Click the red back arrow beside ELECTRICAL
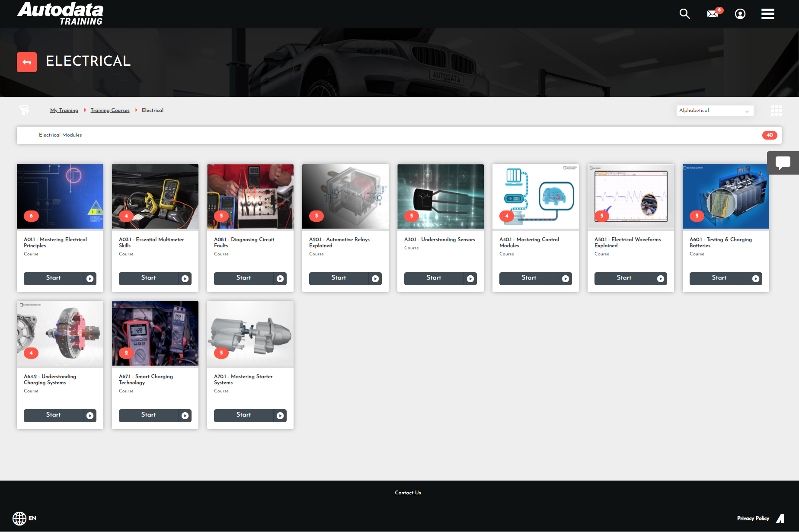 (27, 62)
